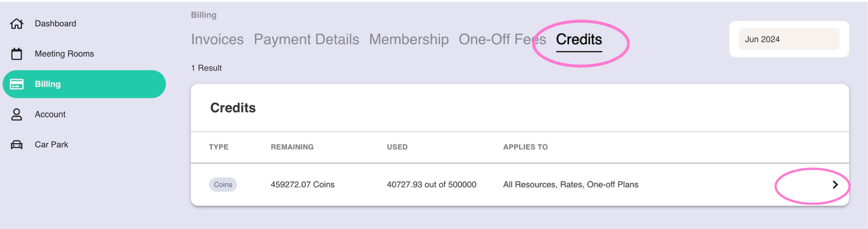Viewport: 868px width, 229px height.
Task: Click the REMAINING column header
Action: [292, 147]
